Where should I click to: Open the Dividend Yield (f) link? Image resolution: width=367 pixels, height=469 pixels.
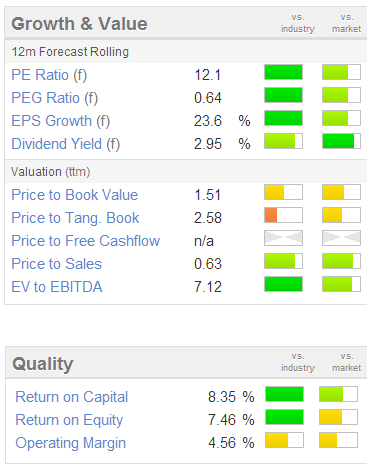[x=66, y=144]
